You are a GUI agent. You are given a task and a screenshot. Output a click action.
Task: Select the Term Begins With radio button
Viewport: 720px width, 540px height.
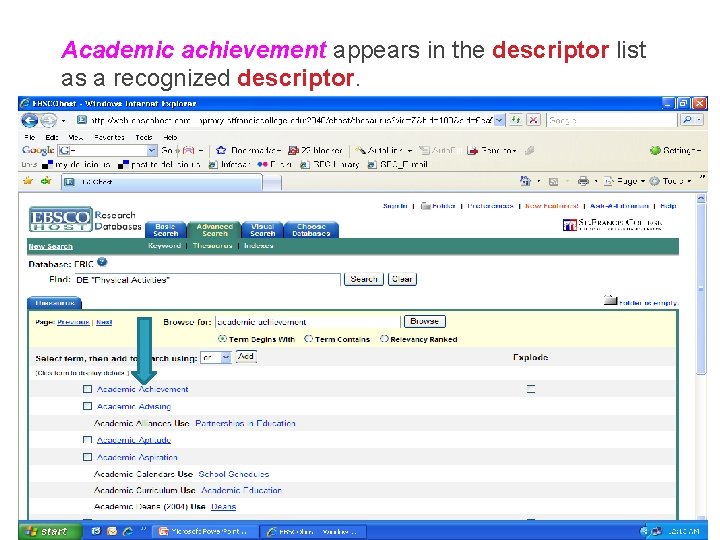click(x=222, y=339)
